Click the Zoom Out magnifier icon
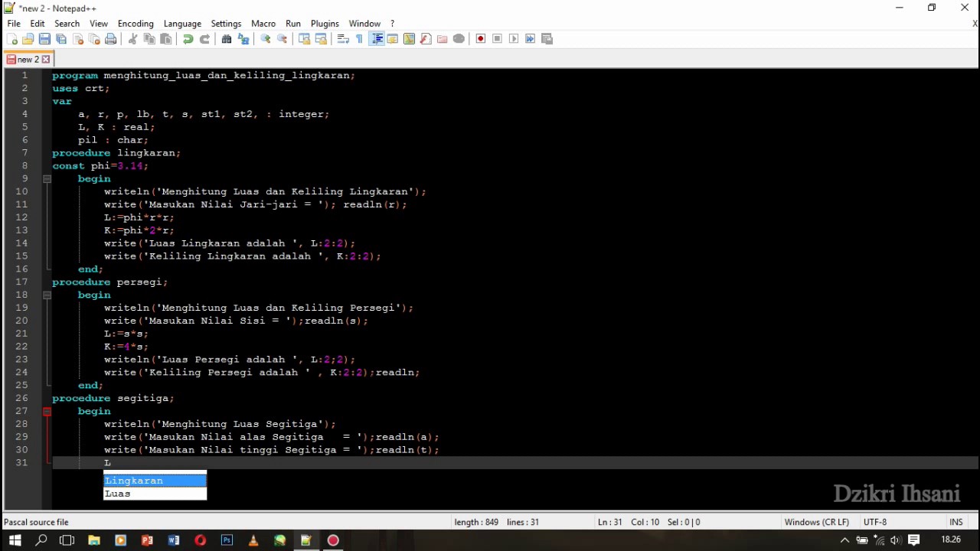This screenshot has height=551, width=980. coord(283,39)
